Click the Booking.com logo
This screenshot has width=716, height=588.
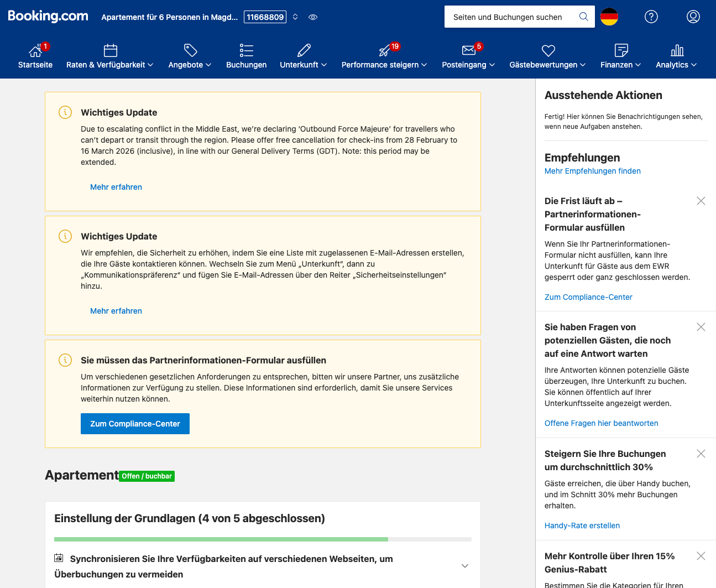point(48,16)
